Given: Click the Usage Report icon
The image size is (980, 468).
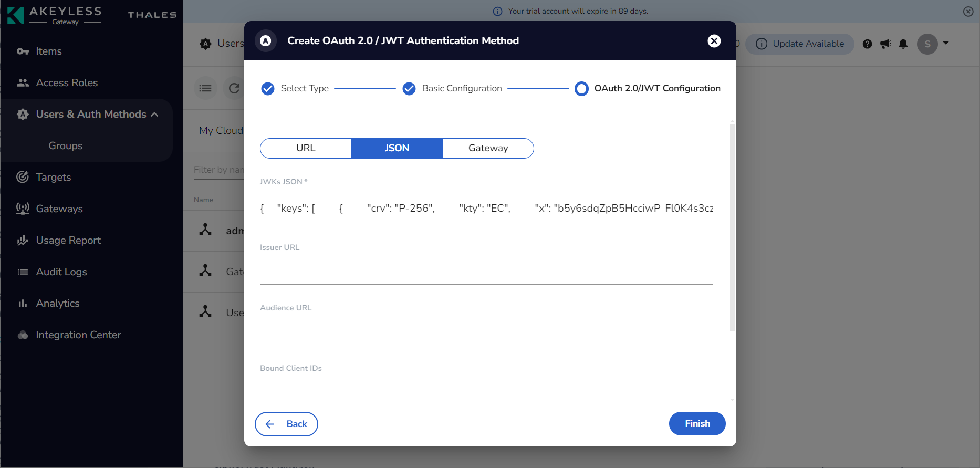Looking at the screenshot, I should [23, 240].
